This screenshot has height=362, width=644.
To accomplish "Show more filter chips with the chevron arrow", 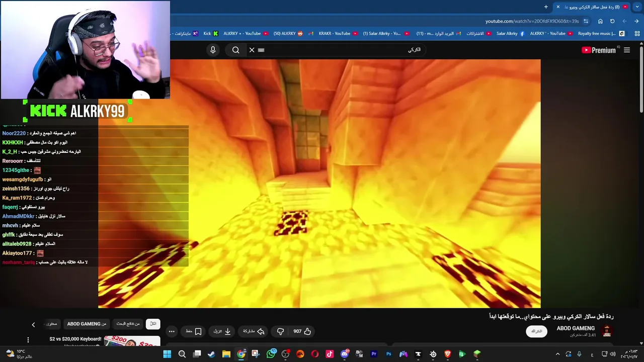I will pos(33,325).
